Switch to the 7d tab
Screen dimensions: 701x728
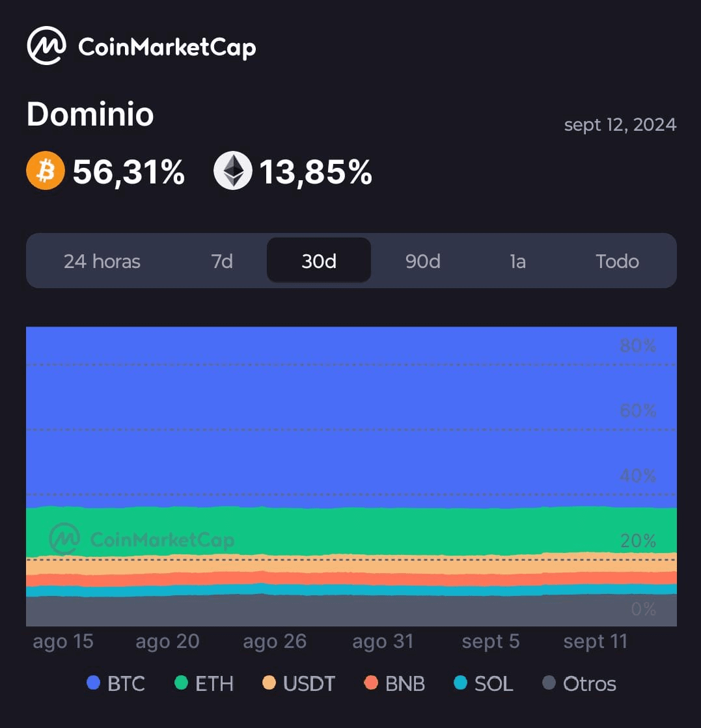click(222, 262)
